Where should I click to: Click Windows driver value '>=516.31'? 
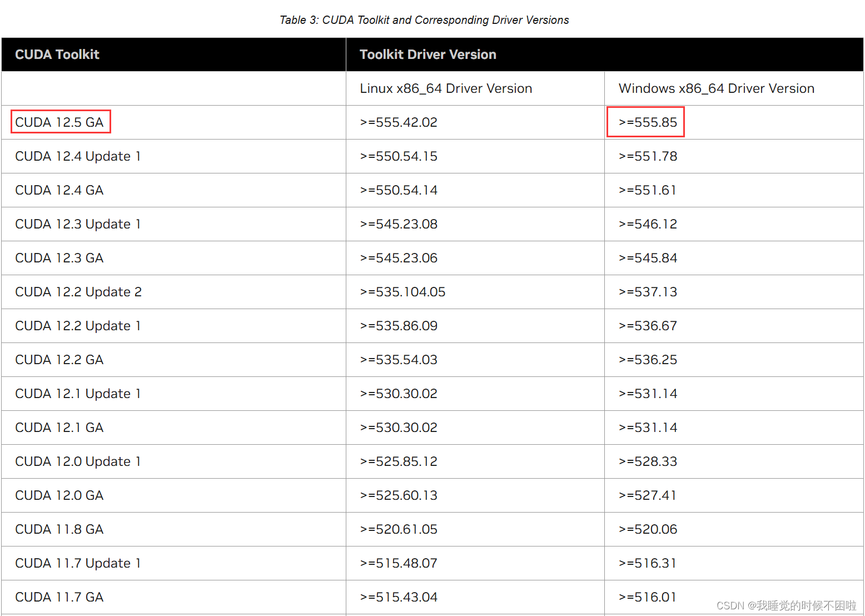(x=648, y=563)
